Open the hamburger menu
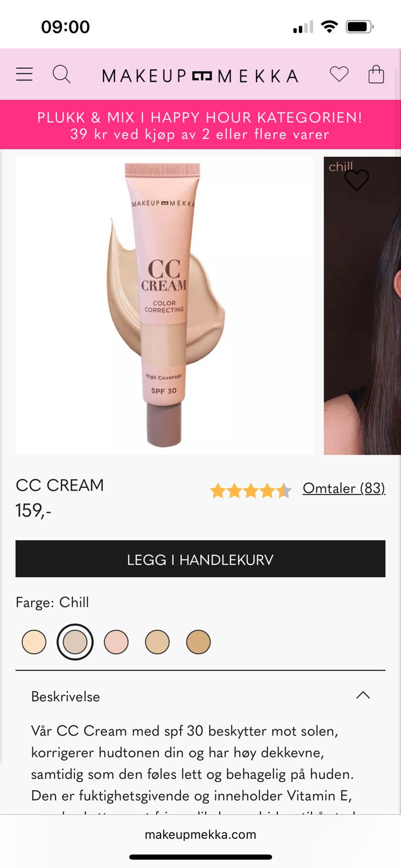Screen dimensions: 401x868 tap(24, 74)
